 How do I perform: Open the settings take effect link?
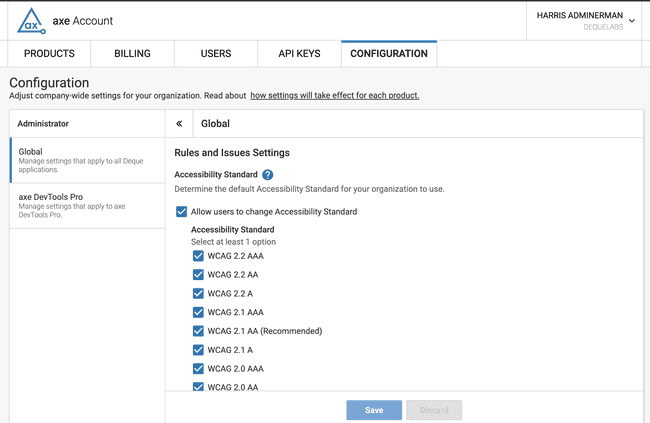(x=334, y=96)
